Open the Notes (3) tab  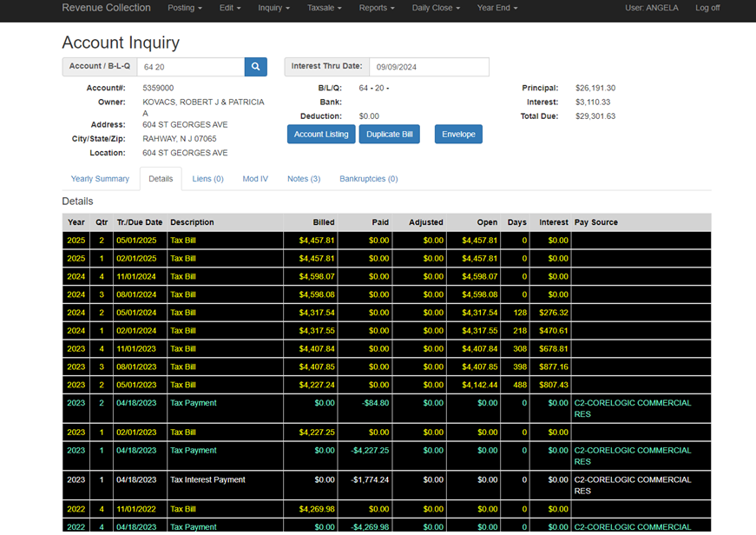[x=304, y=179]
